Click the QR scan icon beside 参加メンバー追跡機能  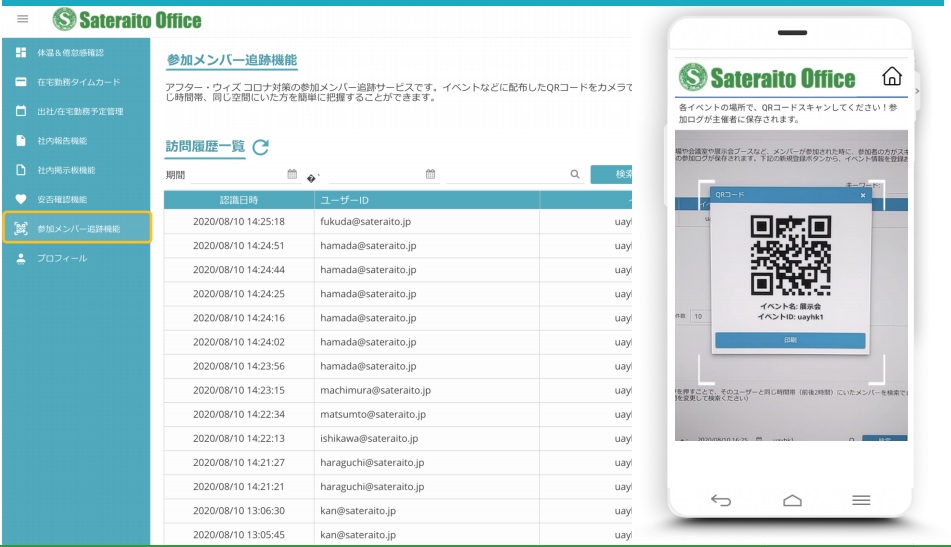tap(21, 228)
